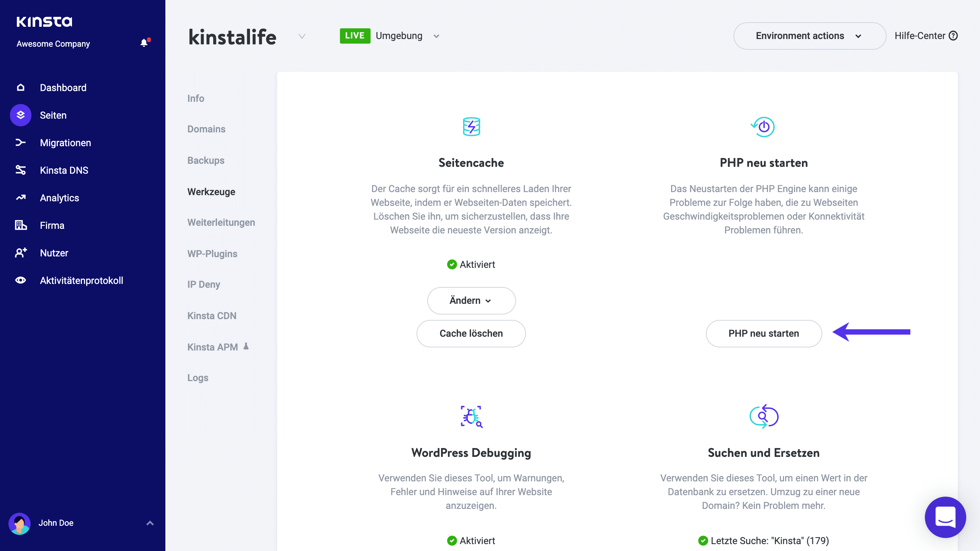Expand the Ändern cache options dropdown
This screenshot has width=980, height=551.
(471, 300)
